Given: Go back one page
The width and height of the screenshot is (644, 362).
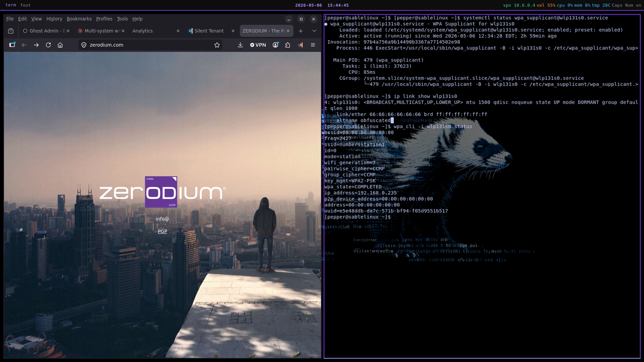Looking at the screenshot, I should pos(24,45).
